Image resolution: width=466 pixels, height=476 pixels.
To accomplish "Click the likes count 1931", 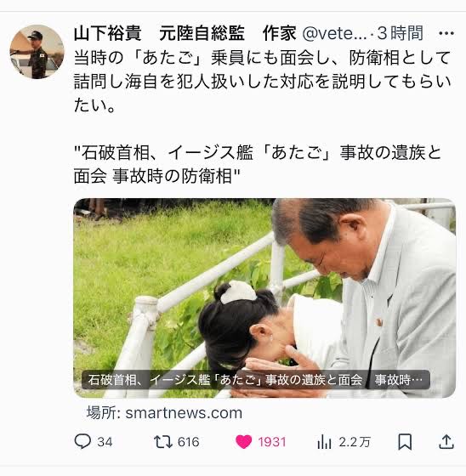I will click(272, 442).
